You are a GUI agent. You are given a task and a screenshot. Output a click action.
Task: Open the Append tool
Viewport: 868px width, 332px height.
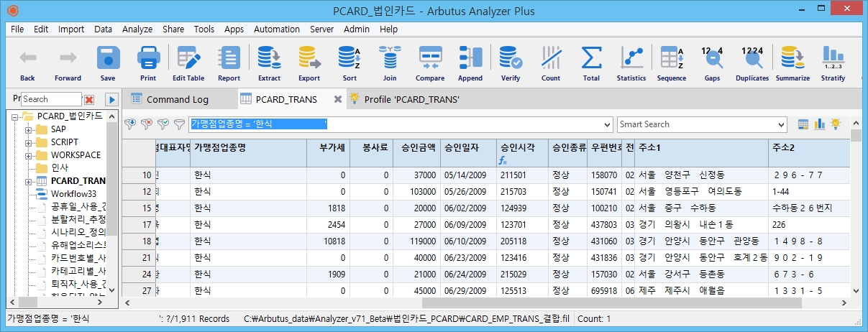click(470, 63)
